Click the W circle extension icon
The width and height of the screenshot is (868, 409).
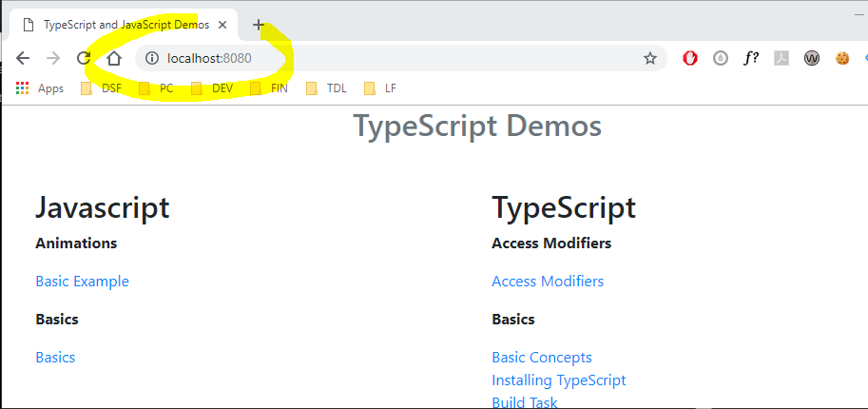[x=811, y=58]
